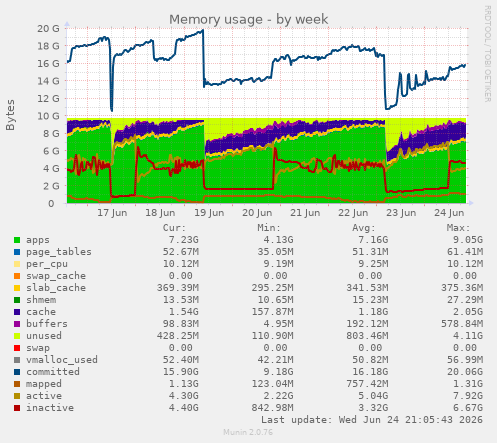497x443 pixels.
Task: Click the 'unused' legend label
Action: 44,336
